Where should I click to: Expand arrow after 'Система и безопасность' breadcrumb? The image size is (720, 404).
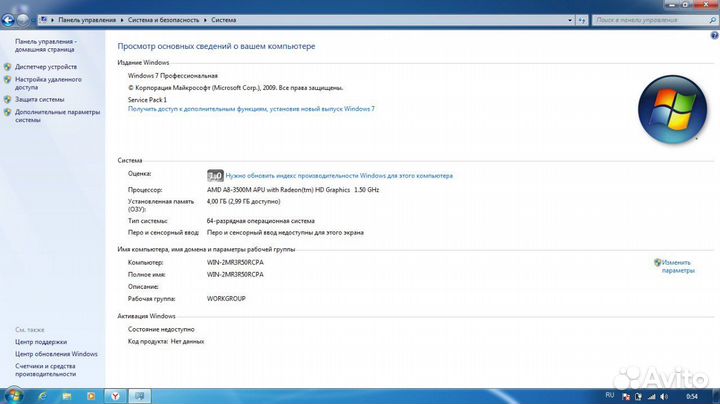click(x=204, y=18)
